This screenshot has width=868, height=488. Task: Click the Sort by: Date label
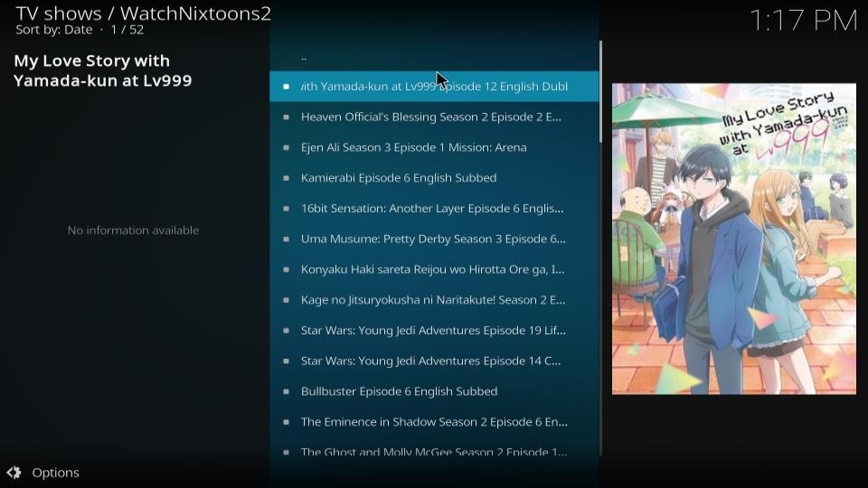coord(53,30)
